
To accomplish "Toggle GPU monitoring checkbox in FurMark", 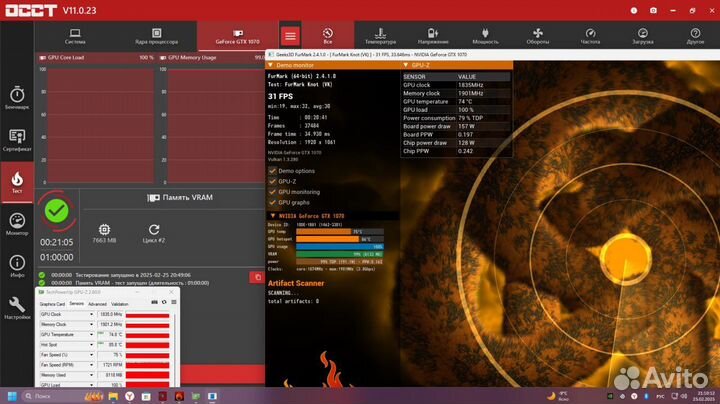I will tap(272, 192).
